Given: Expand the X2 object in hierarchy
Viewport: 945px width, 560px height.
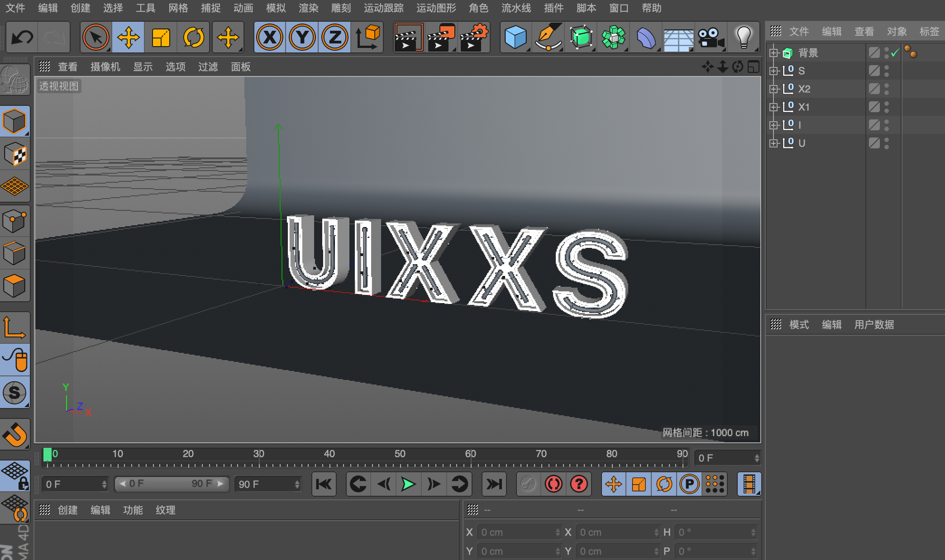Looking at the screenshot, I should pyautogui.click(x=773, y=89).
